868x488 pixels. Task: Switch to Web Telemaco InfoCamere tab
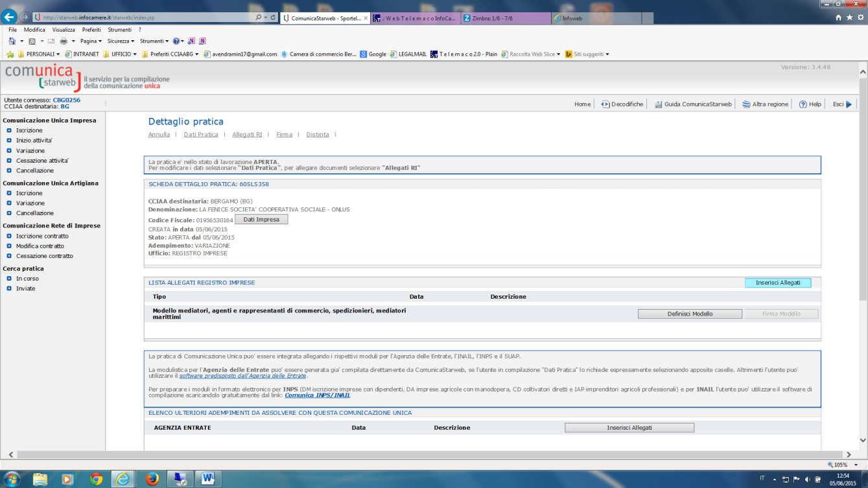click(415, 18)
